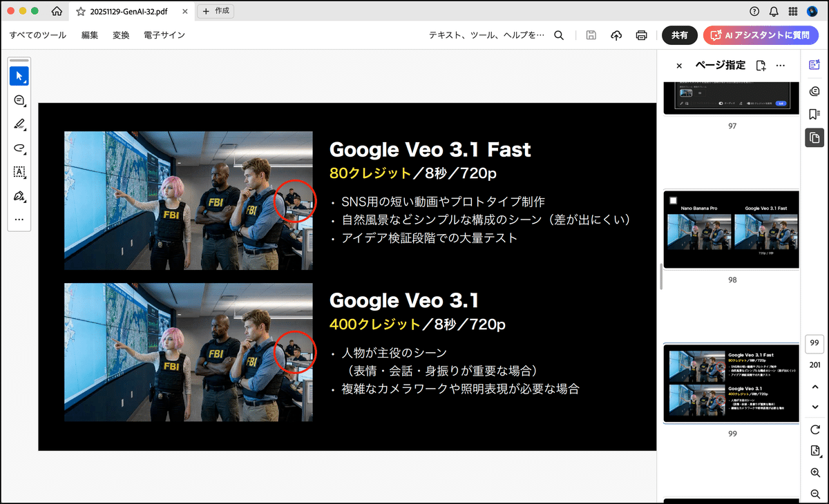
Task: Click the 作成 new tab button
Action: tap(216, 11)
